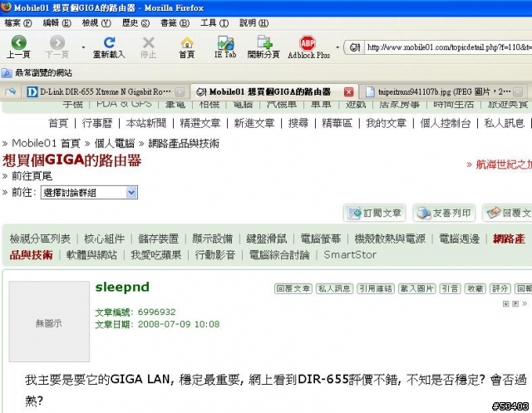Click the greyed Forward (下一頁) arrow icon
This screenshot has height=413, width=532.
[57, 42]
